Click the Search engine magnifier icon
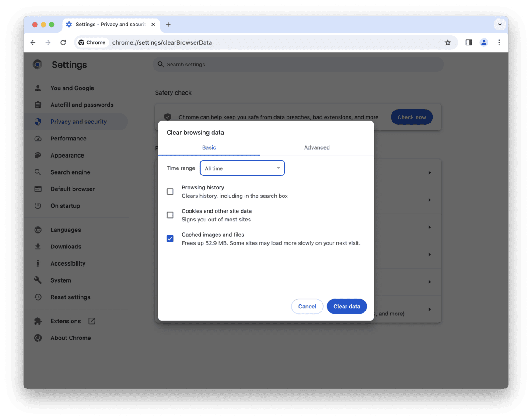The image size is (532, 420). coord(38,172)
